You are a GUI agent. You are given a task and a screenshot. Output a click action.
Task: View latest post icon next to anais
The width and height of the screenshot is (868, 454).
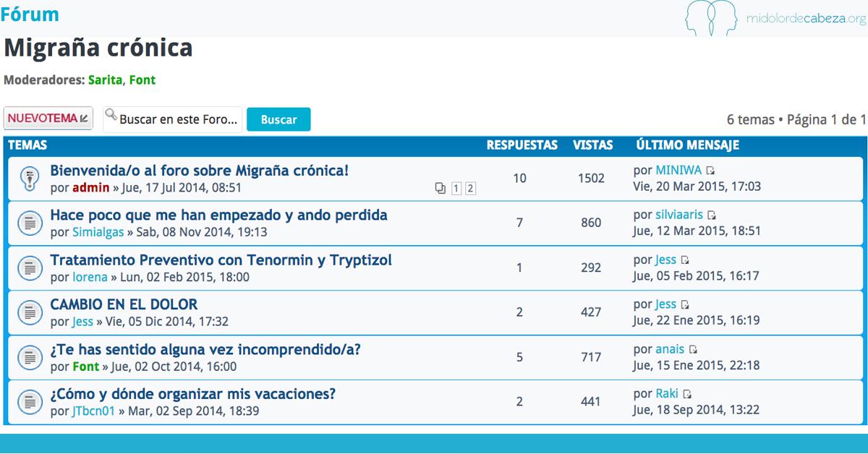tap(693, 350)
